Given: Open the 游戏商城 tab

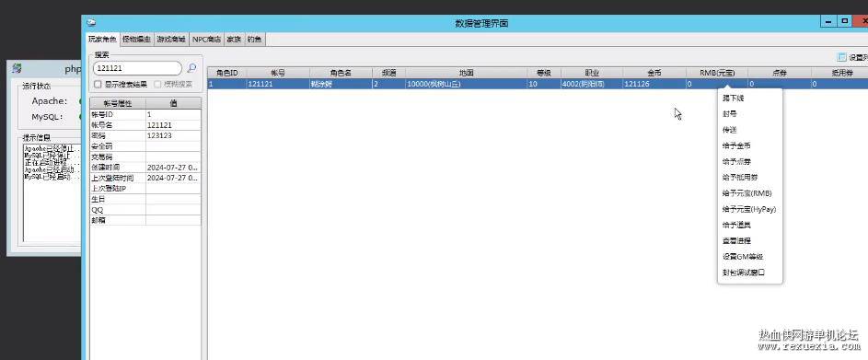Looking at the screenshot, I should (x=170, y=40).
